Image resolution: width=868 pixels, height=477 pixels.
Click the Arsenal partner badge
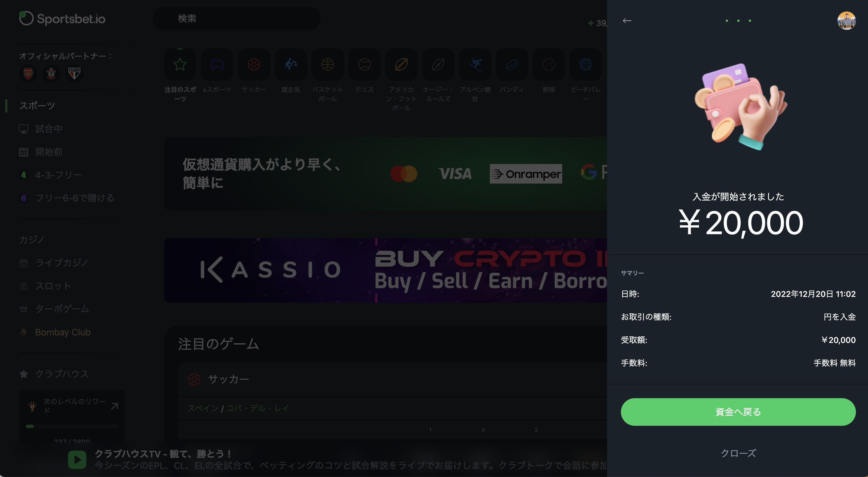click(x=28, y=73)
